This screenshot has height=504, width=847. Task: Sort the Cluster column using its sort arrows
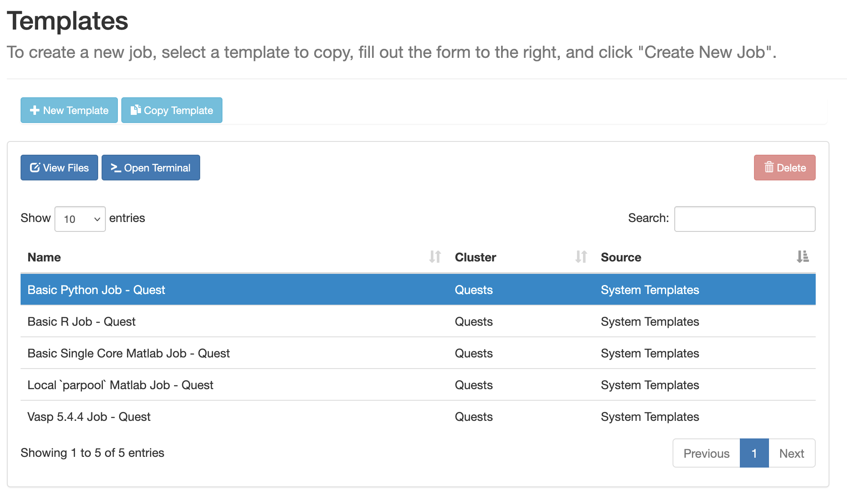pyautogui.click(x=581, y=257)
